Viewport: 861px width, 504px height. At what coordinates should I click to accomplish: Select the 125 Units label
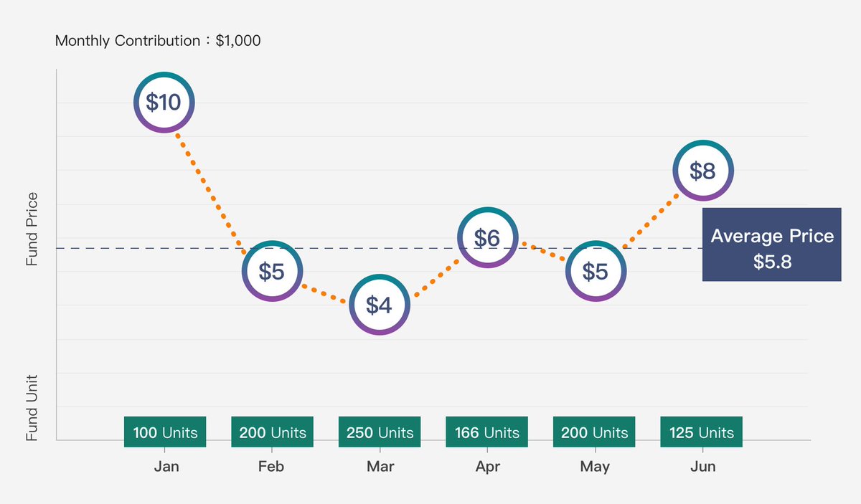tap(702, 432)
